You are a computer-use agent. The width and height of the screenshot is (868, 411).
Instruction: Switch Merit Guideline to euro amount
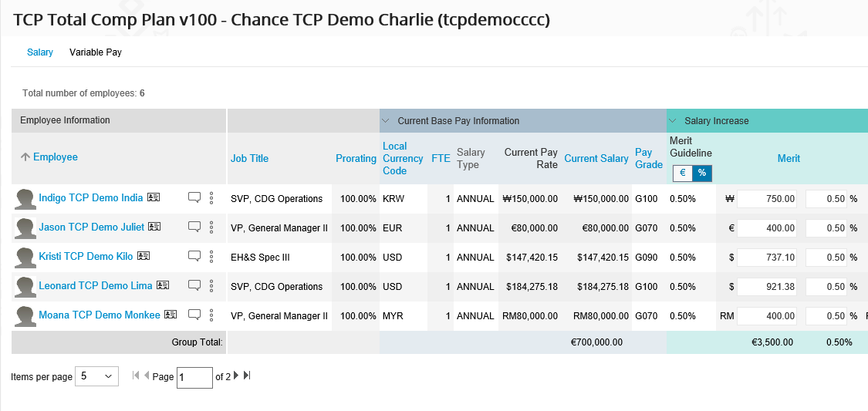(683, 173)
